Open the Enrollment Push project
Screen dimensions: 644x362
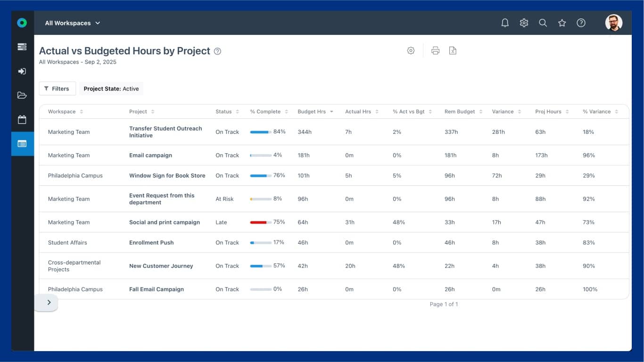tap(151, 243)
